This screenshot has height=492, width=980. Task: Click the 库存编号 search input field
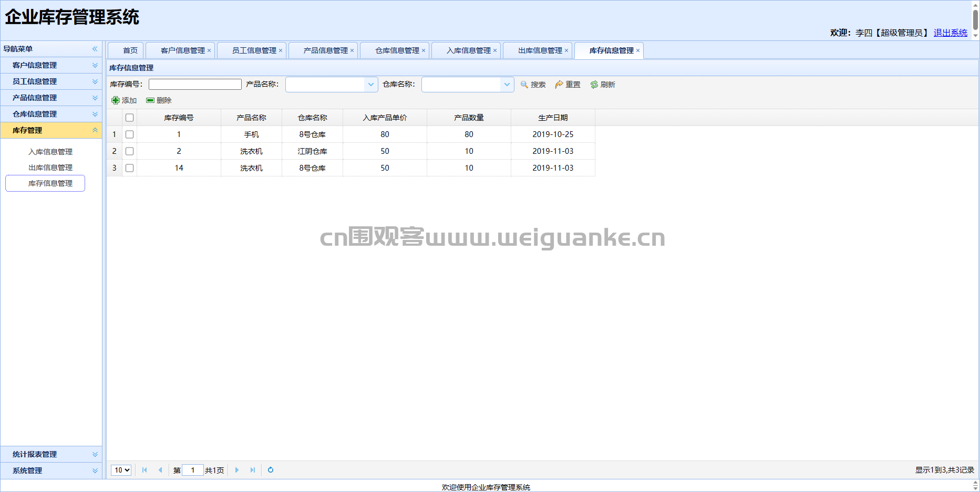(x=195, y=84)
